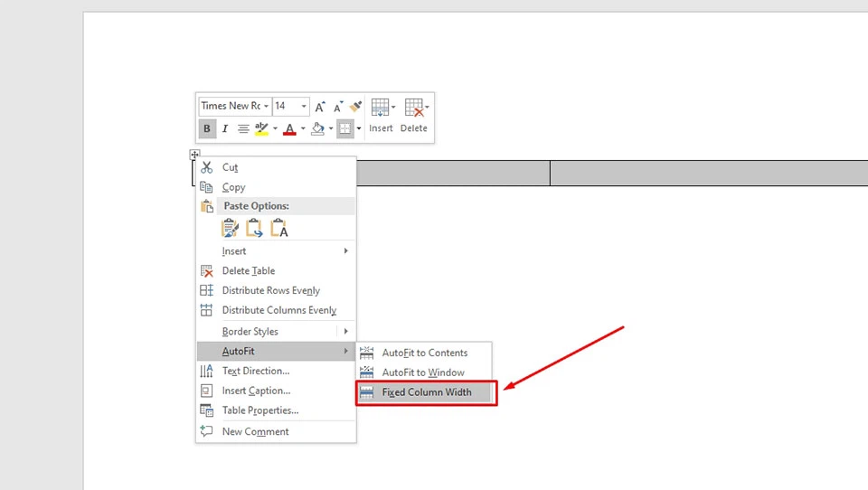Click the Delete table icon in mini toolbar
The height and width of the screenshot is (490, 868).
pos(413,108)
